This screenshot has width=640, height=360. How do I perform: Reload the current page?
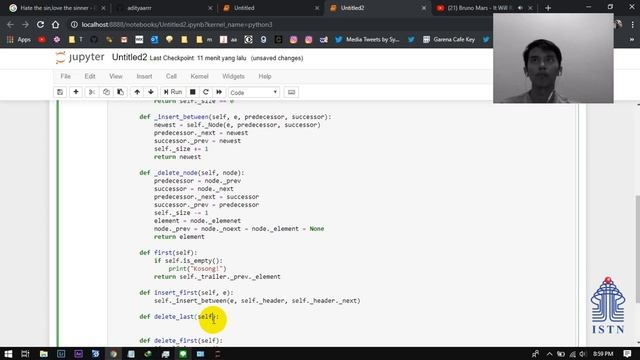click(40, 24)
